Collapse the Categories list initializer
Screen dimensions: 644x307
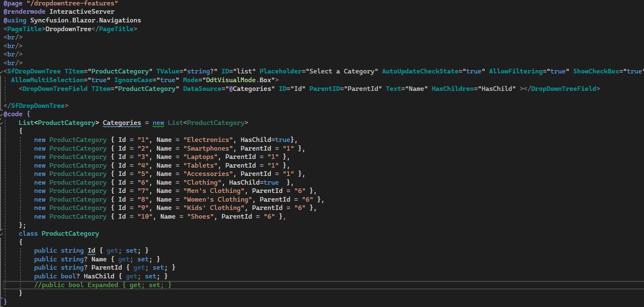[x=2, y=123]
